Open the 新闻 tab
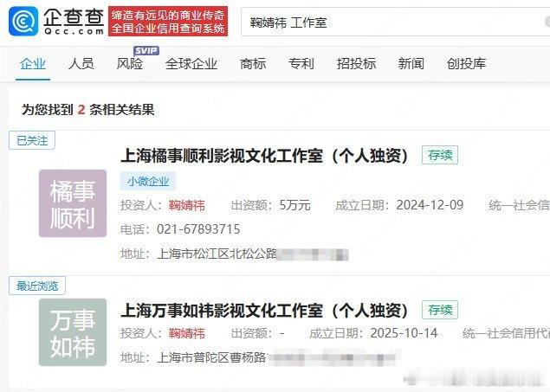 [411, 64]
